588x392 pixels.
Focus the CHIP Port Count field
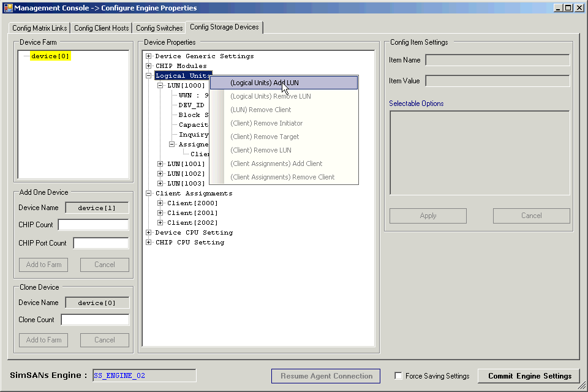101,243
